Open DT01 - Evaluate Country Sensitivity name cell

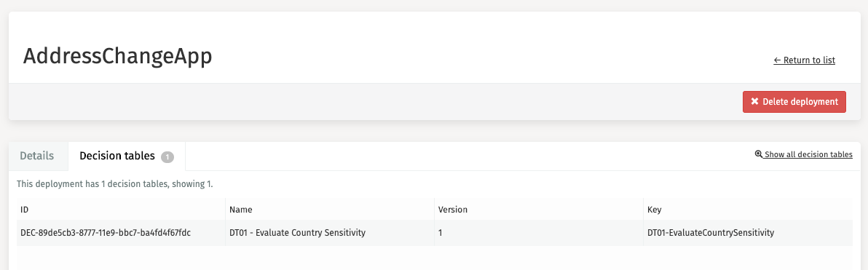[x=330, y=233]
